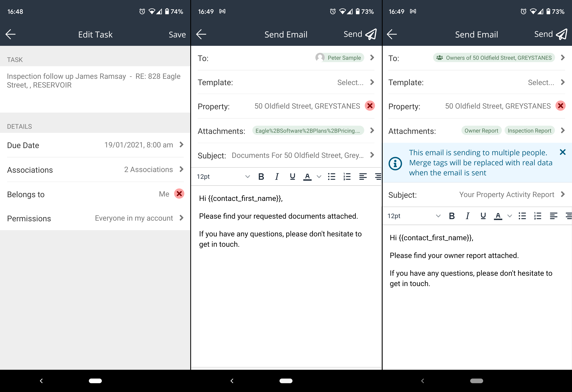The width and height of the screenshot is (572, 392).
Task: Click the Underline icon in the middle email toolbar
Action: tap(292, 177)
